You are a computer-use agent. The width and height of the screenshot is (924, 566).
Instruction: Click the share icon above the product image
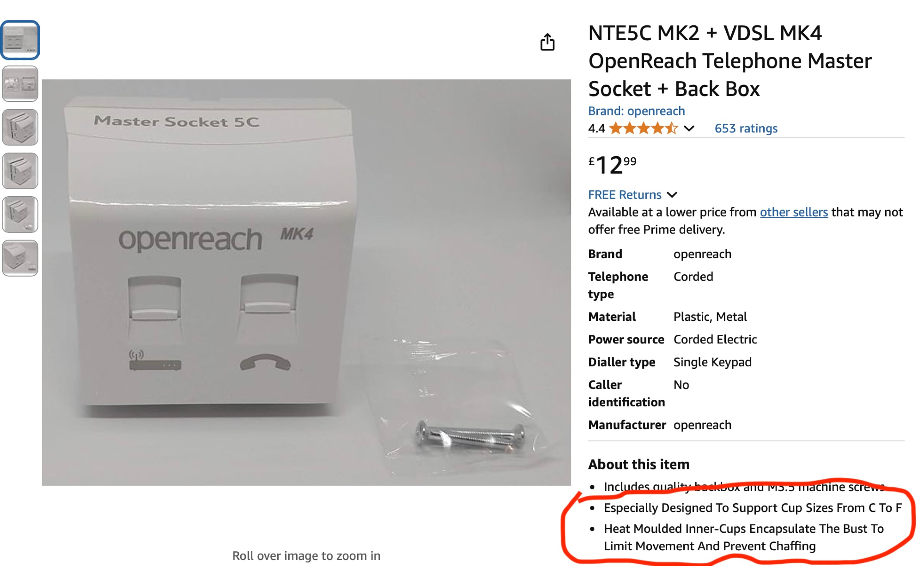click(x=547, y=42)
